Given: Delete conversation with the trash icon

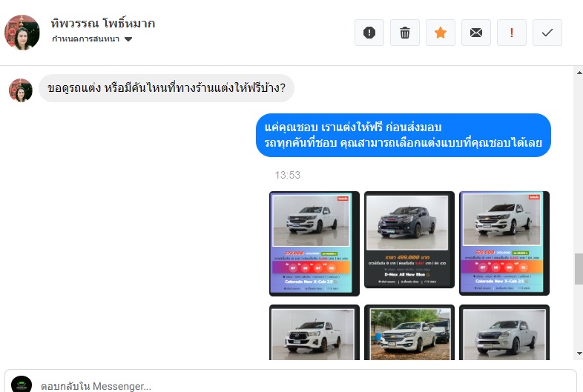Looking at the screenshot, I should 404,33.
